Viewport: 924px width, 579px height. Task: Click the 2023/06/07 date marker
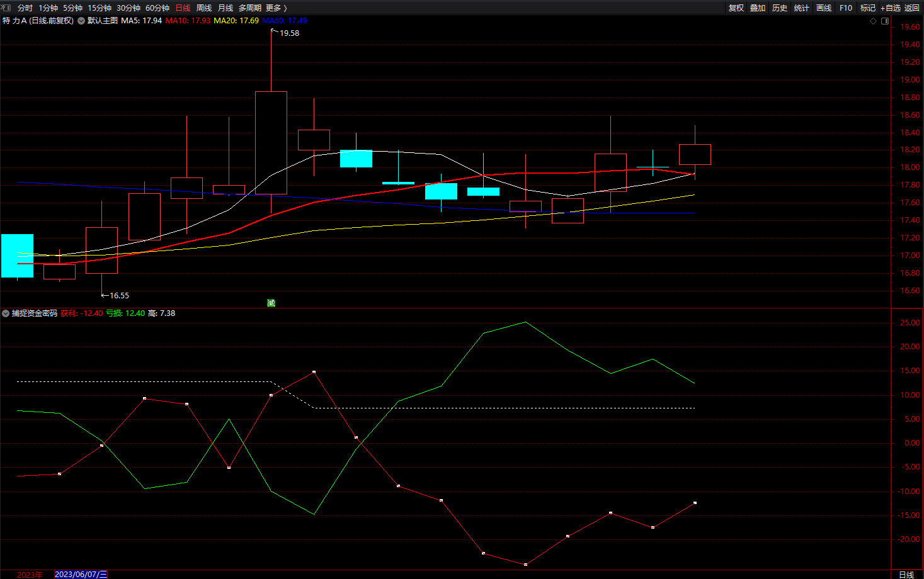(x=81, y=574)
